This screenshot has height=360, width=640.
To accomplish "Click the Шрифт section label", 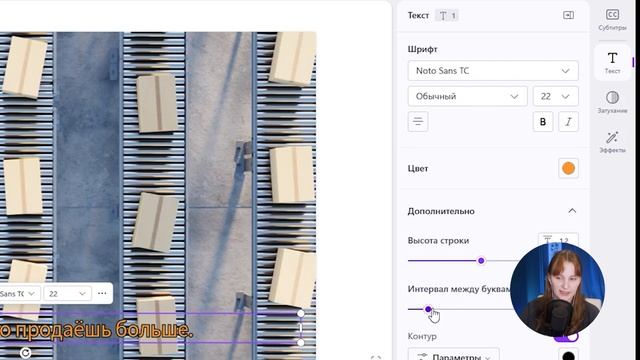I will tap(422, 49).
